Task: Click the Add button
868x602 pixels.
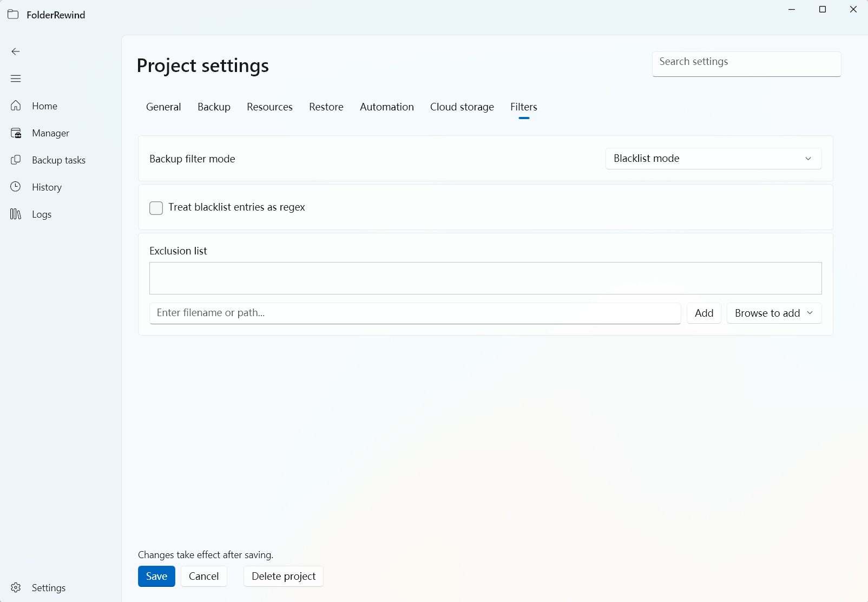Action: [704, 313]
